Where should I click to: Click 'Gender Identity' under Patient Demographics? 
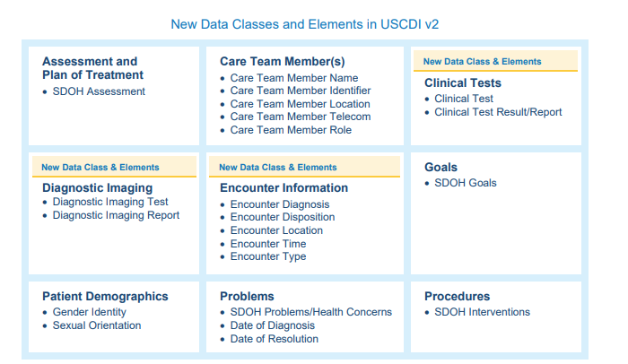90,312
